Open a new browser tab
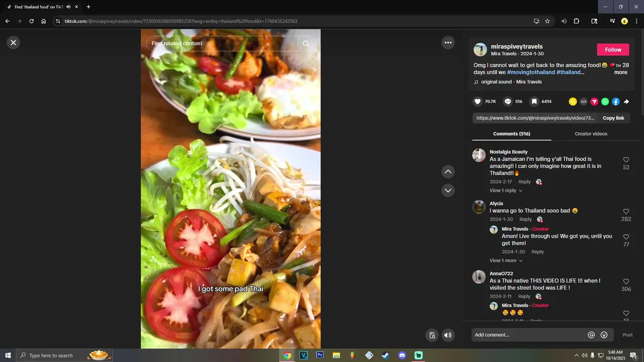 coord(89,7)
